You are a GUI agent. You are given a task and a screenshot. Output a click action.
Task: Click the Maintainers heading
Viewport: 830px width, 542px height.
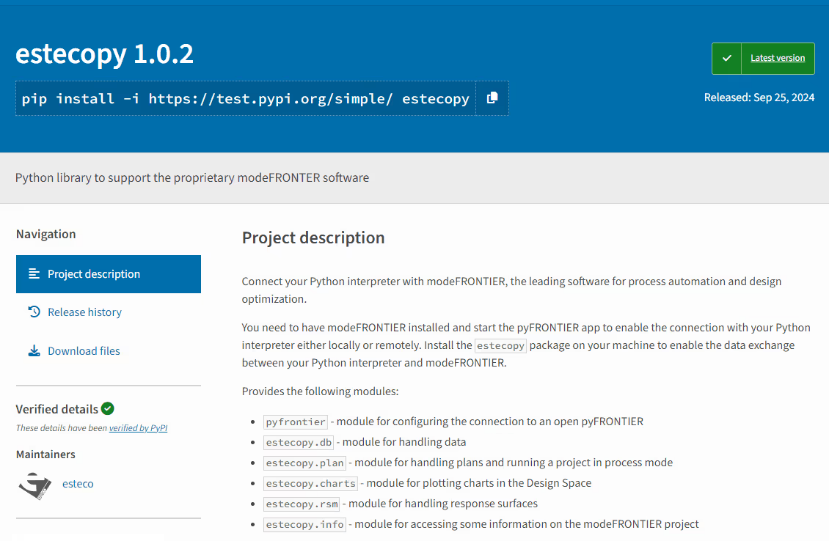pos(46,454)
